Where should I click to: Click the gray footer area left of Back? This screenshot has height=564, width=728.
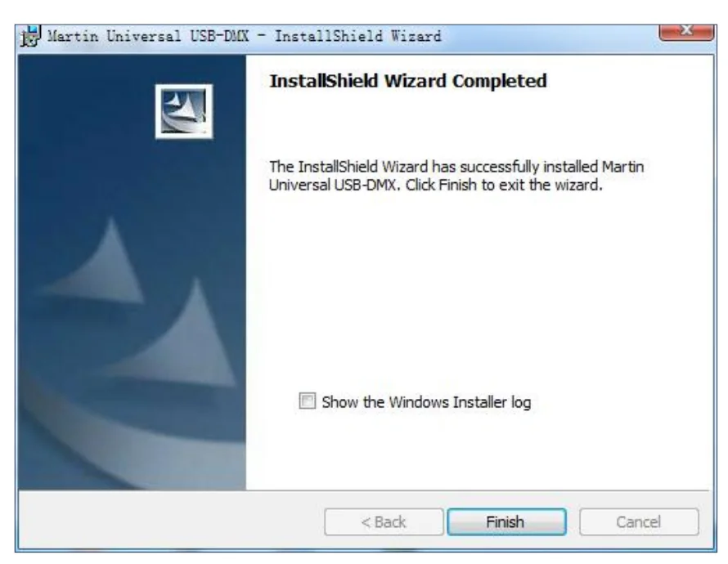pos(172,521)
